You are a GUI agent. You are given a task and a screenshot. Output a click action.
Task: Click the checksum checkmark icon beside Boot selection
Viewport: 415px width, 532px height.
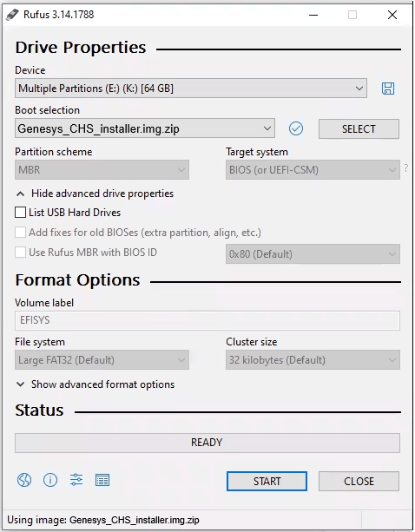(296, 128)
